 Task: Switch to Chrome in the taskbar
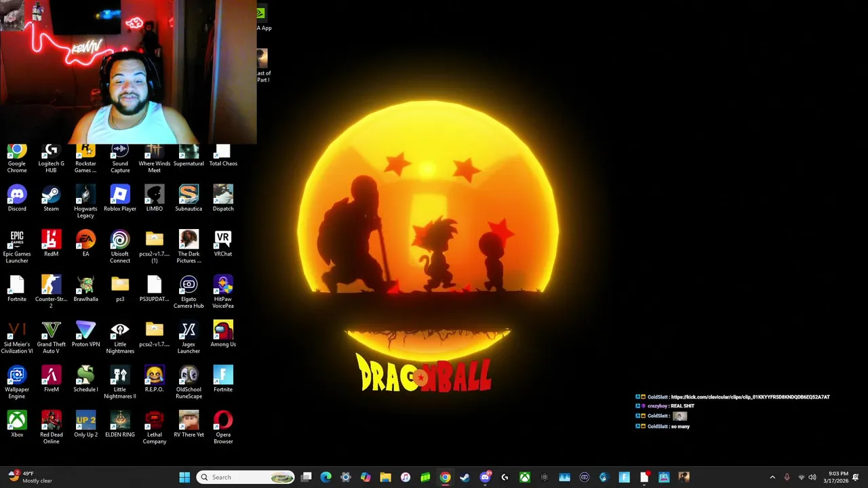pos(445,477)
